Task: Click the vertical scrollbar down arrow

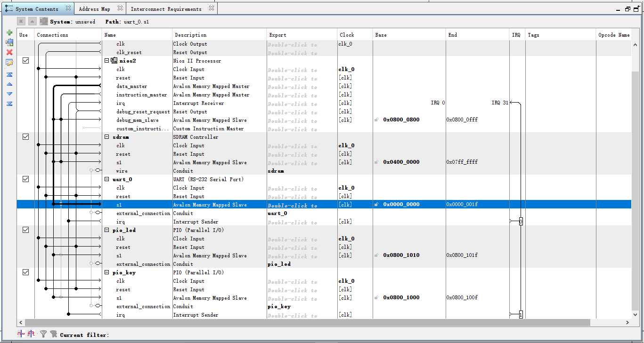Action: click(x=636, y=314)
